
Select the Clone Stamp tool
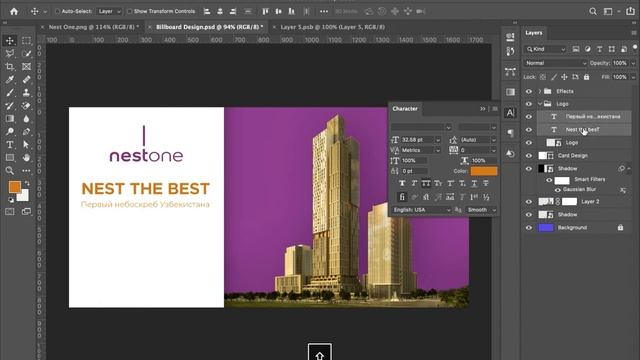pyautogui.click(x=27, y=93)
